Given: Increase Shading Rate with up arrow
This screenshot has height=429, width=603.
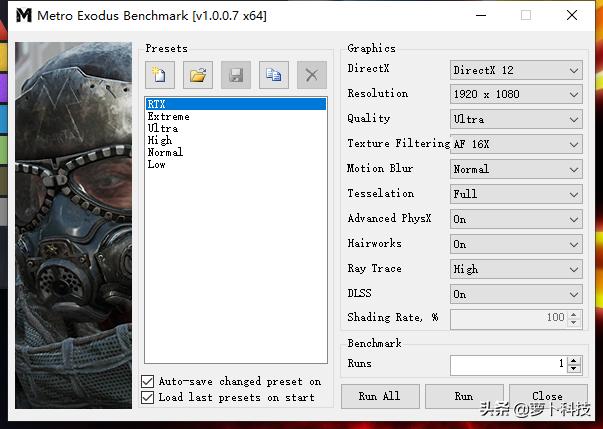Looking at the screenshot, I should [574, 314].
